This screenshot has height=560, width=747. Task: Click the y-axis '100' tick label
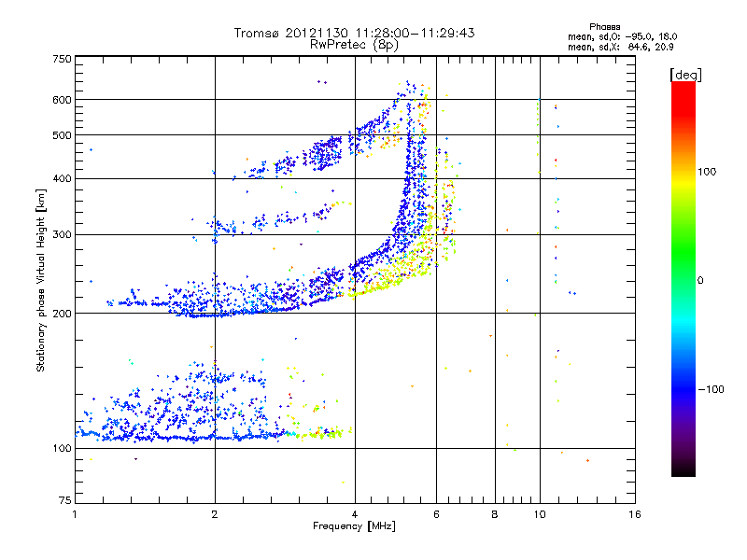pos(62,448)
